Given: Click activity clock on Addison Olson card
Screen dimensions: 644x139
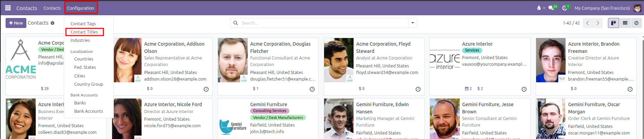Looking at the screenshot, I should 206,89.
